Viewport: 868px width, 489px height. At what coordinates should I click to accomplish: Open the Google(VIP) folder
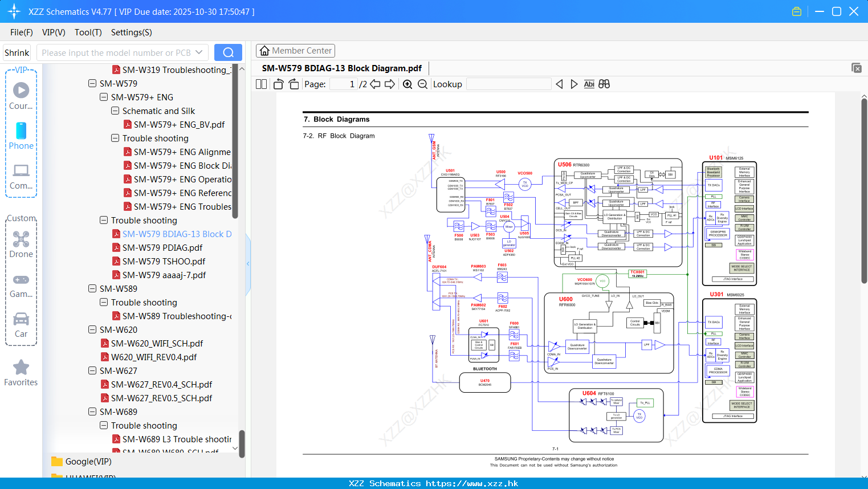[x=81, y=462]
